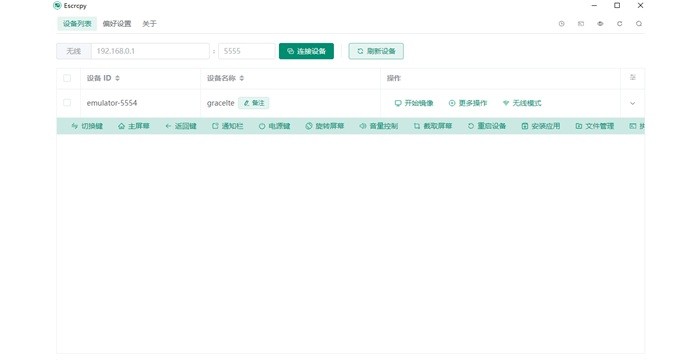Click the green 连接设备 connect button
The height and width of the screenshot is (360, 700).
(x=306, y=51)
